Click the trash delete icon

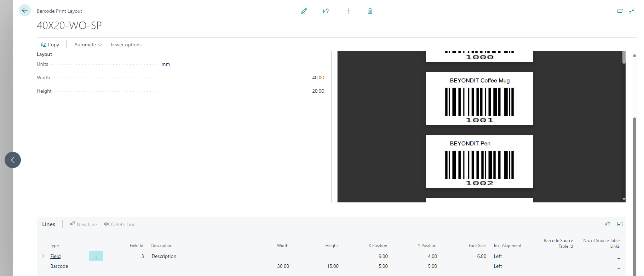click(370, 11)
